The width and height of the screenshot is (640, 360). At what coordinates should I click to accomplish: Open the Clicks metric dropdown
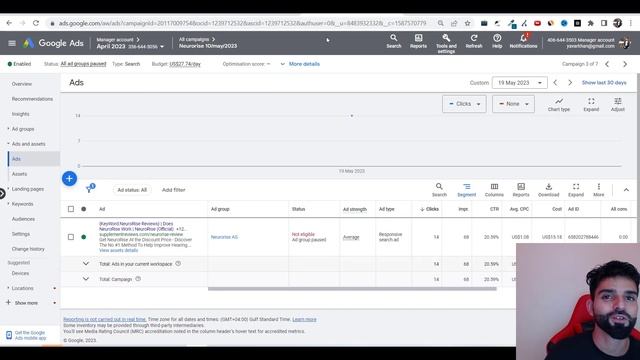(464, 104)
